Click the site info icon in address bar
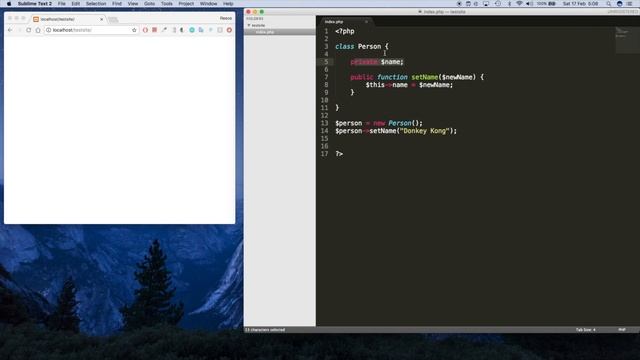Image resolution: width=640 pixels, height=360 pixels. pyautogui.click(x=49, y=30)
